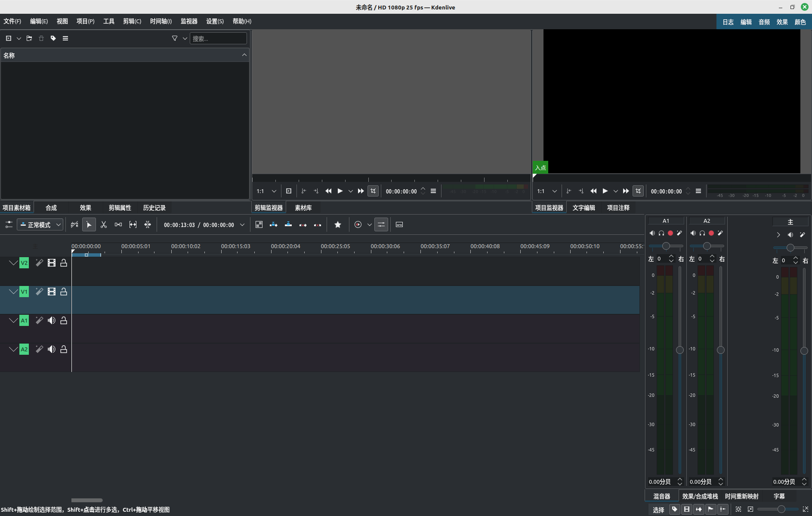
Task: Click the star favorite effects icon
Action: click(338, 224)
